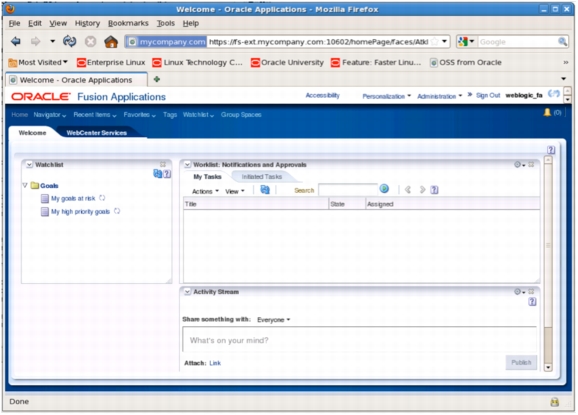Open the Activity Stream help icon
Viewport: 578px width, 415px height.
tap(532, 301)
